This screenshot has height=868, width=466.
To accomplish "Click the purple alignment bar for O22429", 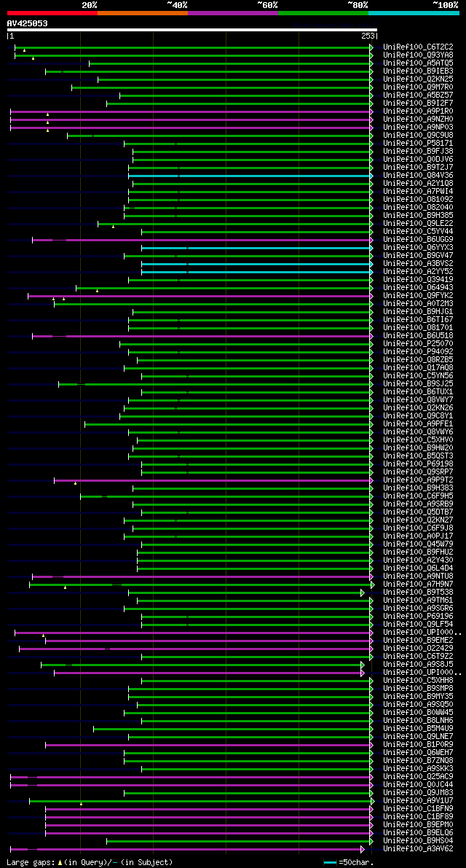I will [x=197, y=649].
